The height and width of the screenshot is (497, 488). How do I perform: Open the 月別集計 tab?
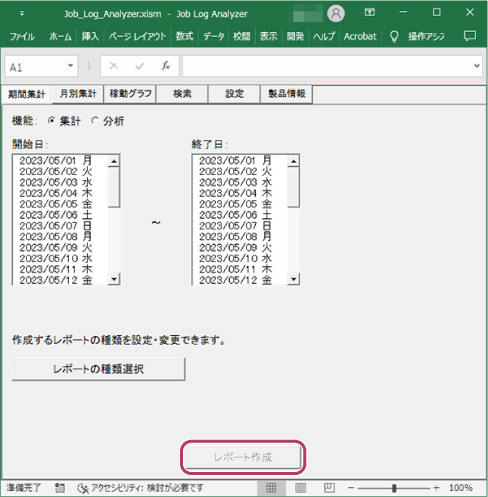pyautogui.click(x=78, y=94)
